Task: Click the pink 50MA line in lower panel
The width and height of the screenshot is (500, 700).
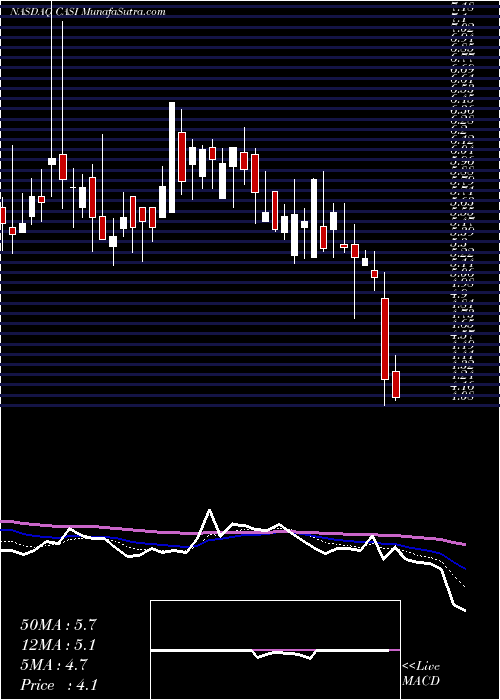Action: [232, 533]
